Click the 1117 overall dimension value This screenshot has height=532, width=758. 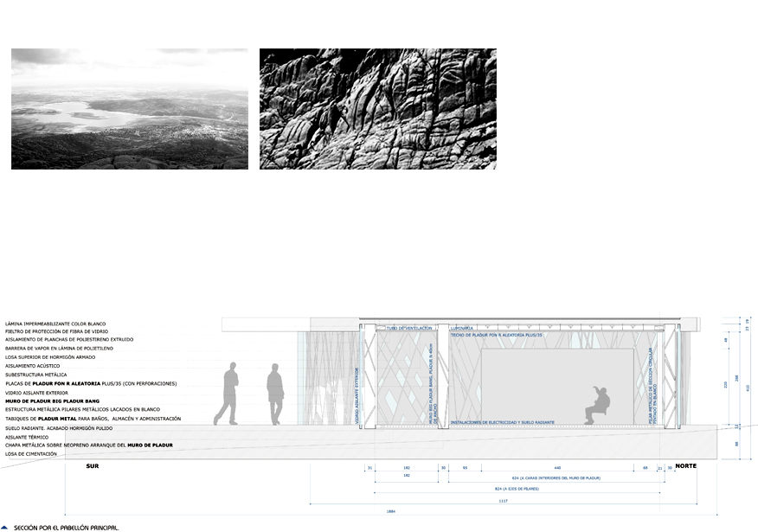[x=502, y=501]
